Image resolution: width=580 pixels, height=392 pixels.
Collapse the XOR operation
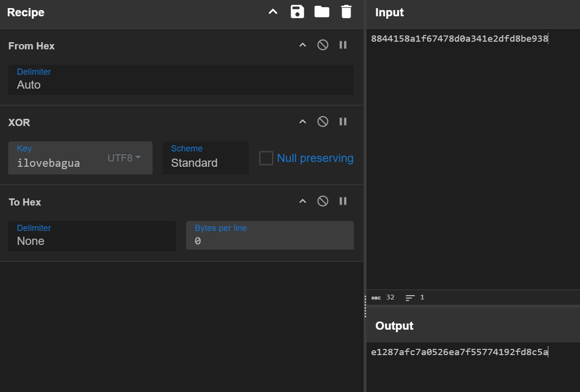pos(303,122)
